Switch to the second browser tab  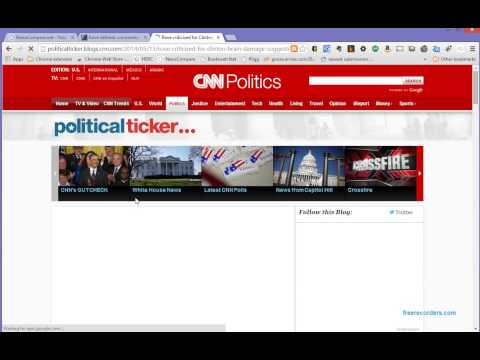click(114, 37)
